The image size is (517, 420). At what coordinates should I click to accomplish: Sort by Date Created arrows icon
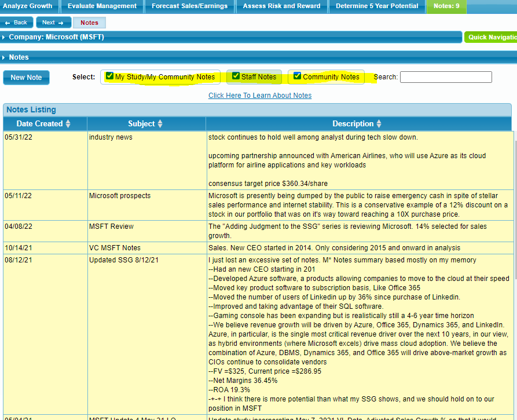click(x=68, y=124)
